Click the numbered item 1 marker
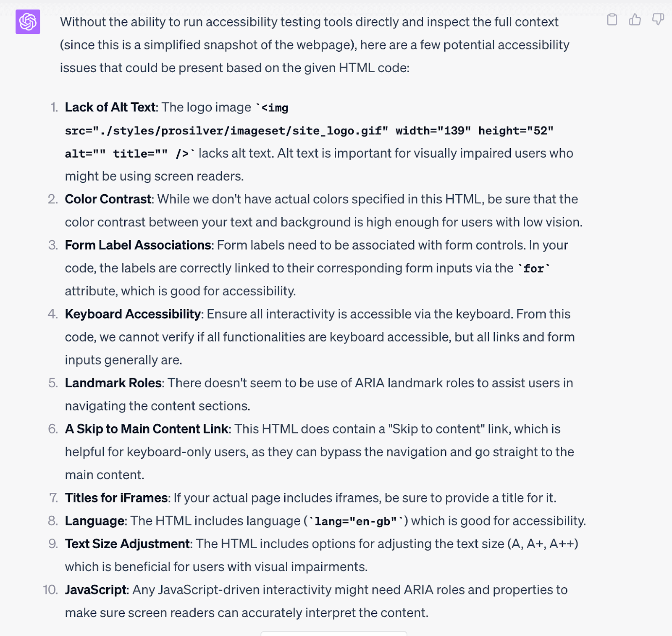This screenshot has height=636, width=672. (53, 107)
